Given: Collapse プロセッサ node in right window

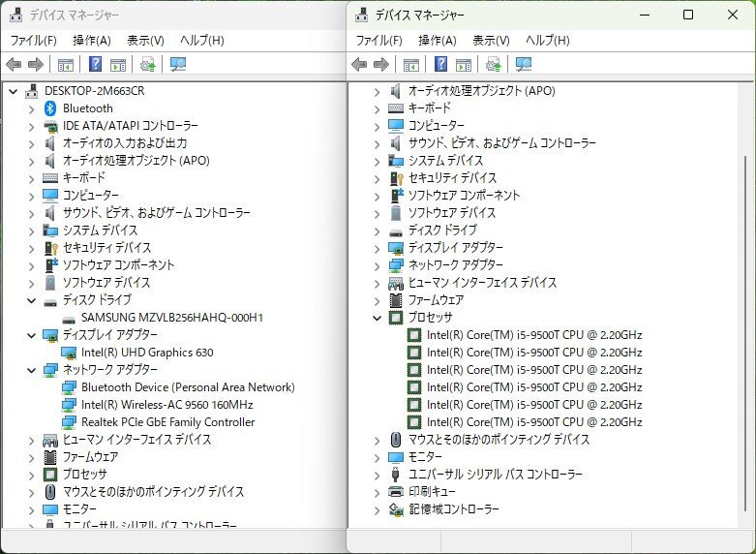Looking at the screenshot, I should click(378, 318).
